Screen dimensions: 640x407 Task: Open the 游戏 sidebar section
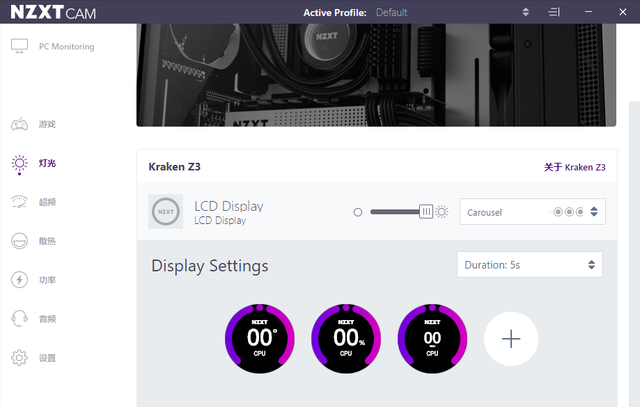[x=47, y=124]
